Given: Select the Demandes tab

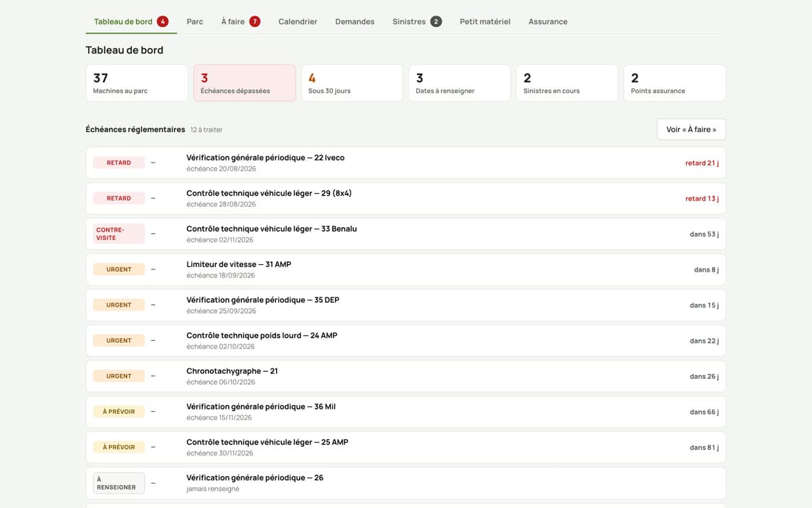Looking at the screenshot, I should (x=355, y=22).
